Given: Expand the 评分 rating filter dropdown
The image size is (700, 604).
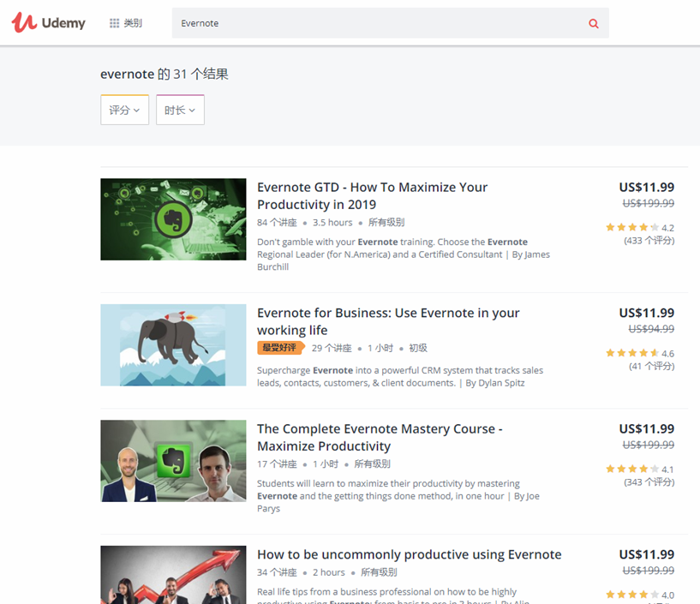Looking at the screenshot, I should point(125,110).
